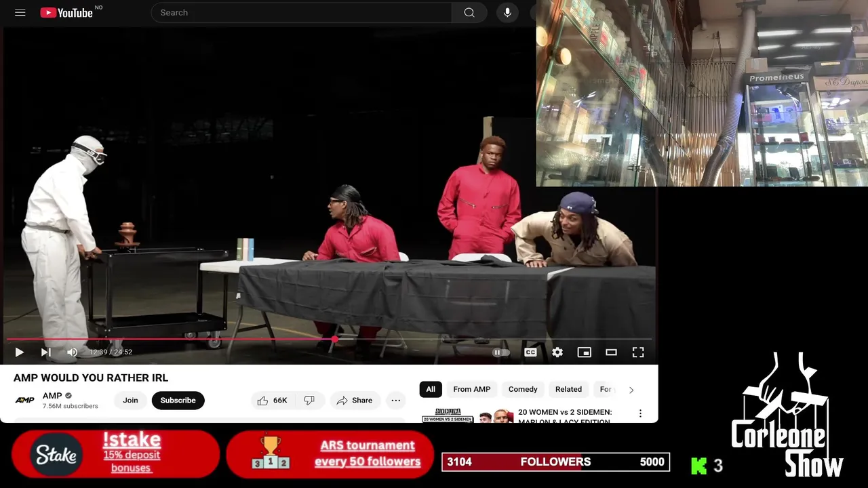Click the Stake logo in banner

56,455
